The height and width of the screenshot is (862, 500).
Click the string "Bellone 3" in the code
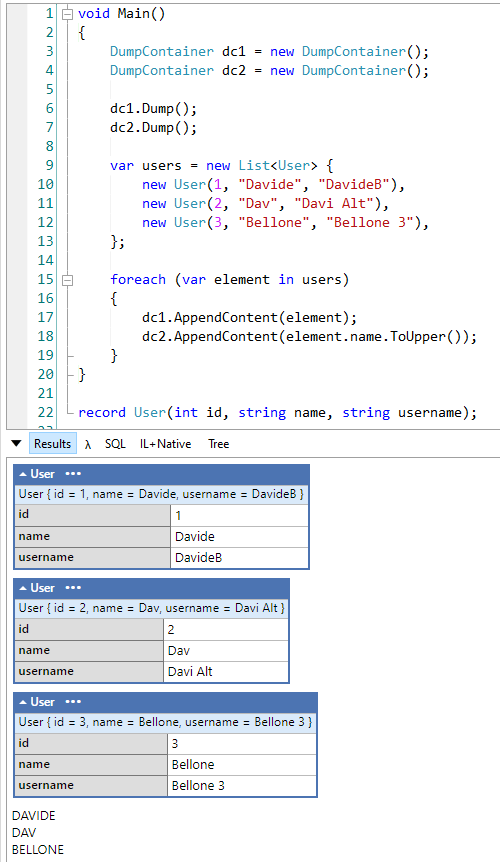pyautogui.click(x=370, y=223)
